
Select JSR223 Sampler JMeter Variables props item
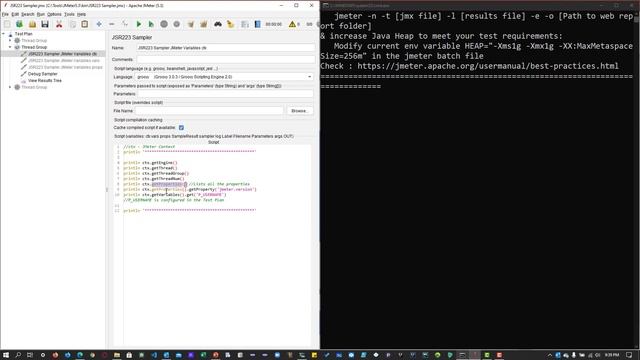(x=65, y=67)
